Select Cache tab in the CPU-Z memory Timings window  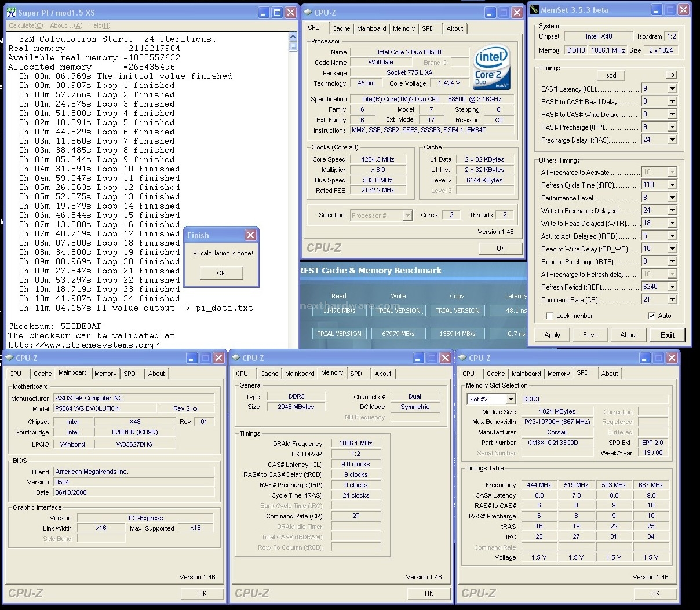269,374
